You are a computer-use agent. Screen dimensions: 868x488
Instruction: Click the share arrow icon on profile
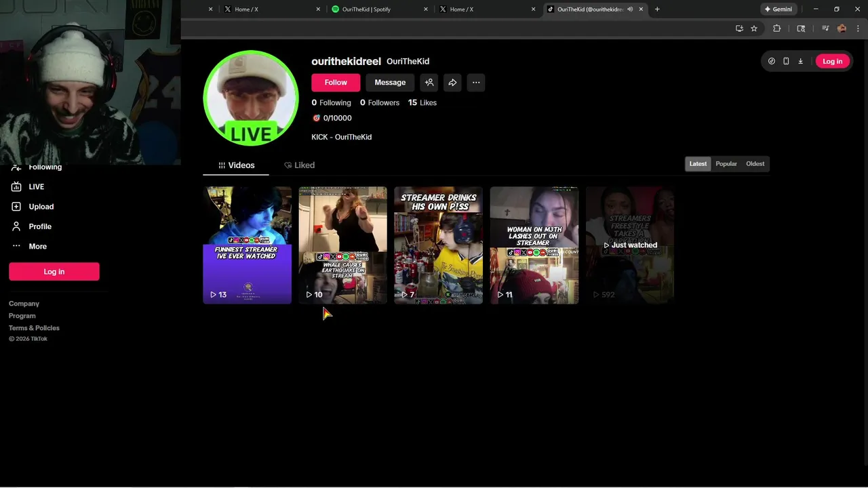click(x=452, y=83)
